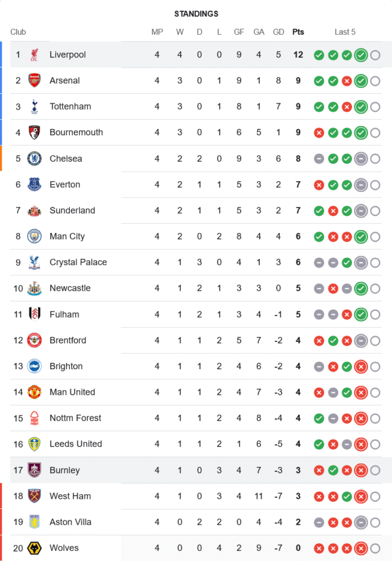
Task: Select the Wolves badge icon
Action: 35,548
